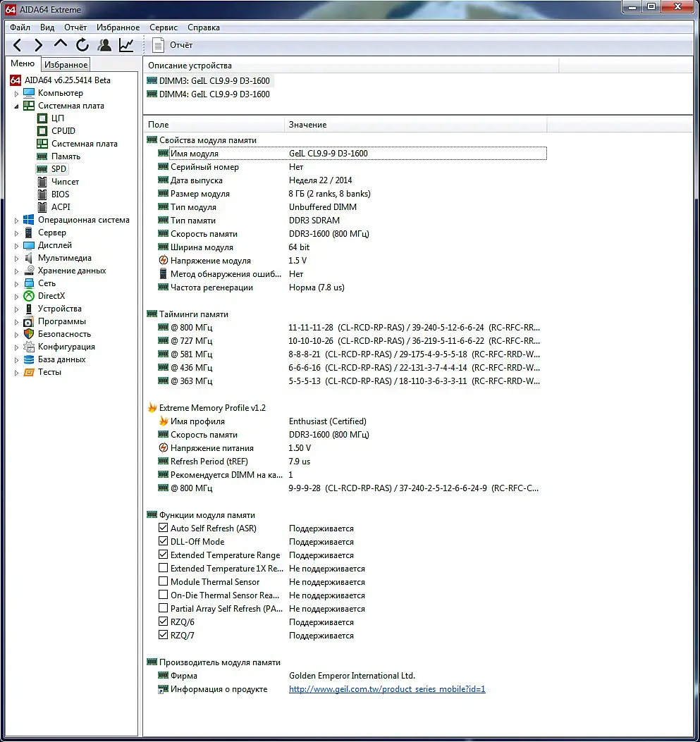Viewport: 700px width, 742px height.
Task: Toggle On-Die Thermal Sensor Rea... checkbox
Action: click(x=164, y=594)
